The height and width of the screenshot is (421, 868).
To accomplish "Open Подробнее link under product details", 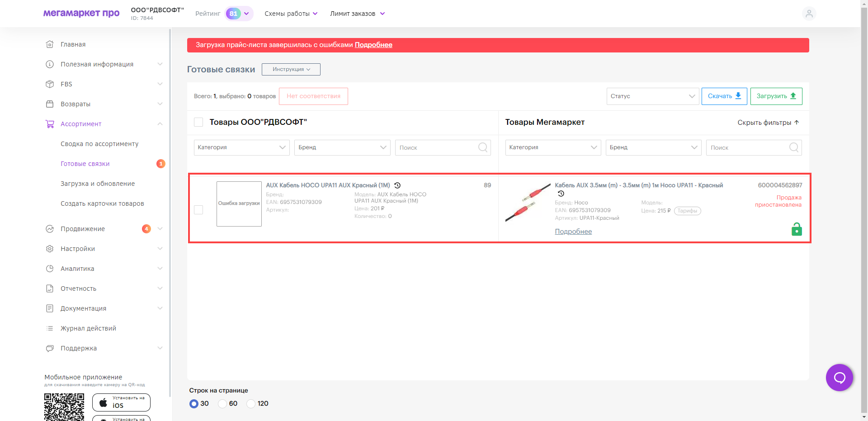I will click(573, 232).
